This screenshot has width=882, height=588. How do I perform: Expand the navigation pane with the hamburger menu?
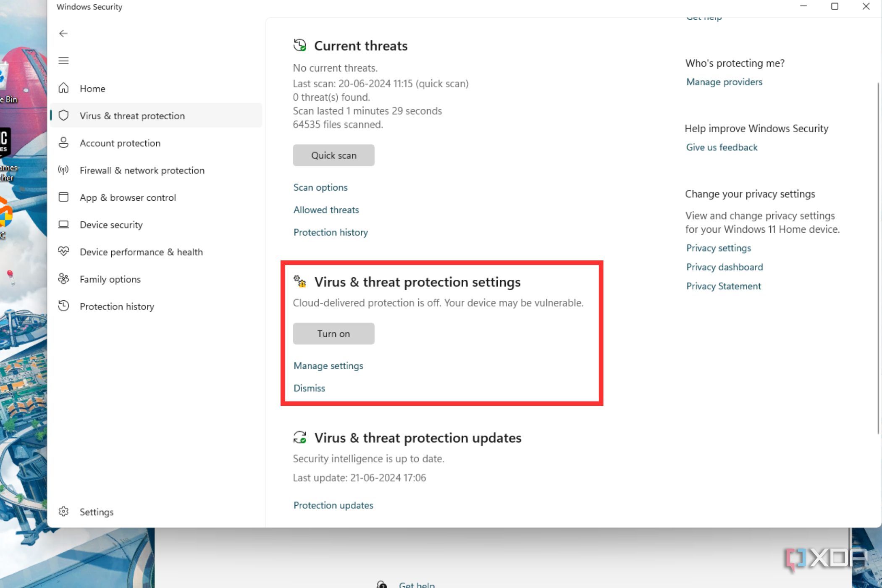pyautogui.click(x=63, y=60)
